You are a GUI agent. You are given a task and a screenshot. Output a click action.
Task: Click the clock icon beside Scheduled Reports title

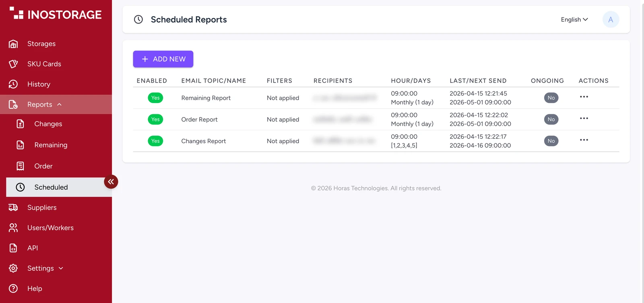pyautogui.click(x=138, y=19)
